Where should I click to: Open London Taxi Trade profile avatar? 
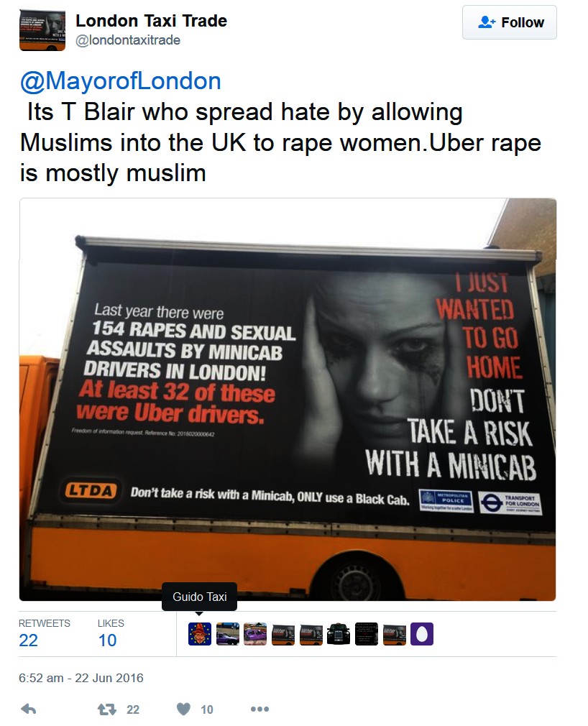click(42, 30)
